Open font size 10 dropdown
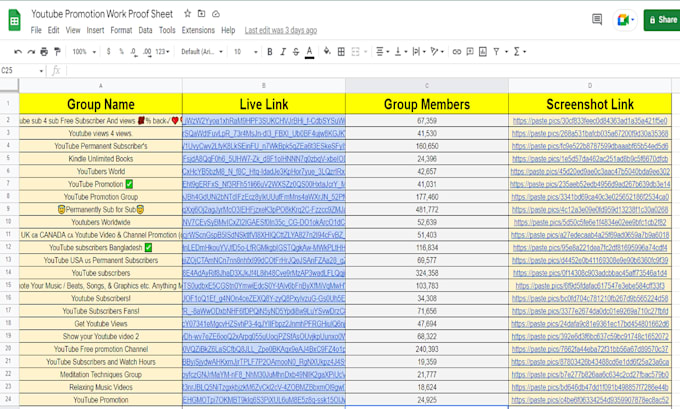 point(245,52)
